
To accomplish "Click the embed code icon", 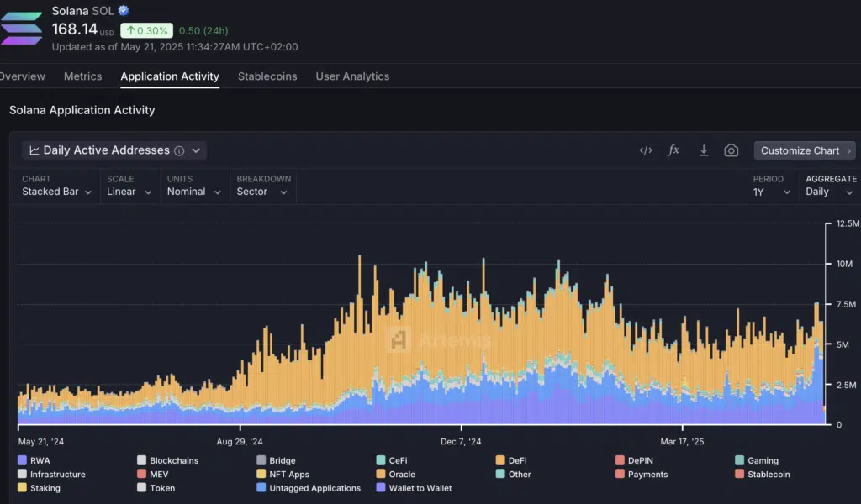I will [x=646, y=150].
